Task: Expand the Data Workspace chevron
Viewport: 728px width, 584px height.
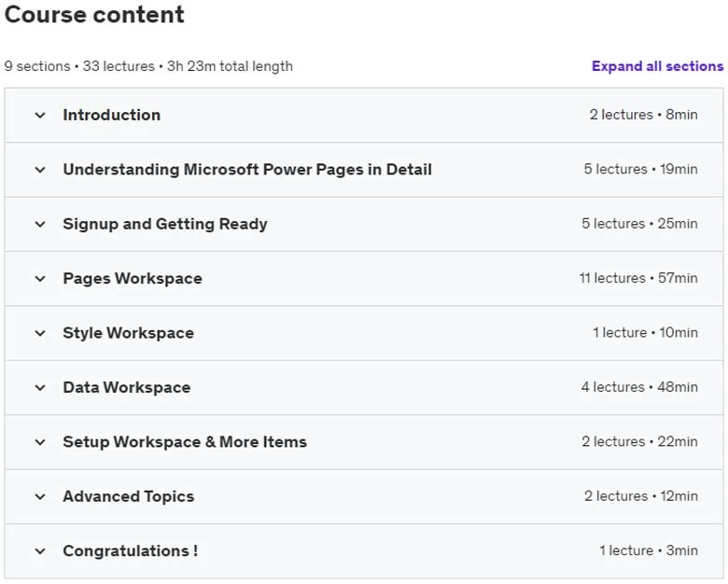Action: point(40,388)
